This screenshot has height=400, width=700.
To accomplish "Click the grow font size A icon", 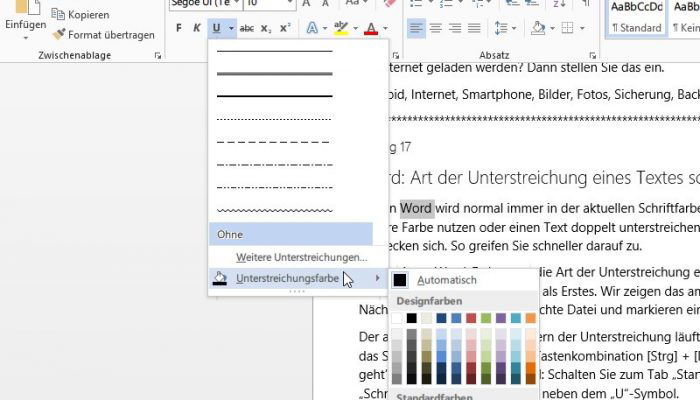I will tap(306, 3).
